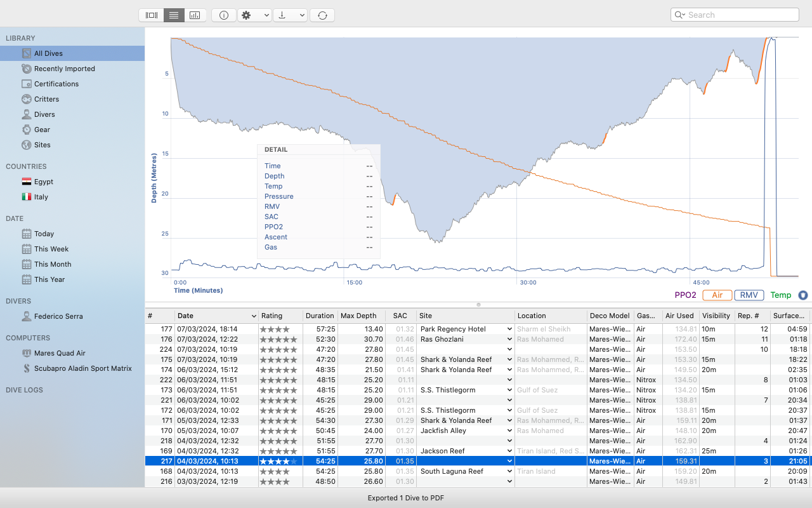Image resolution: width=812 pixels, height=508 pixels.
Task: Toggle the PPO2 graph overlay
Action: click(685, 295)
